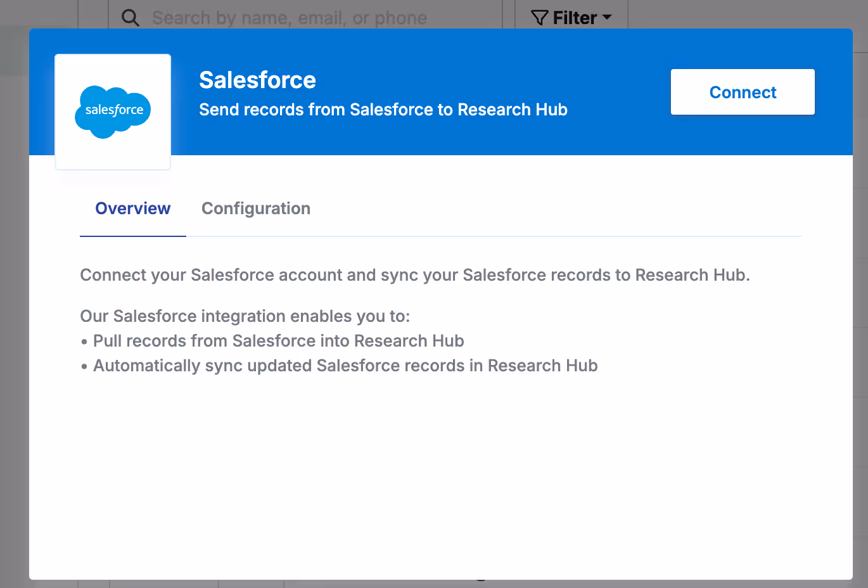This screenshot has width=868, height=588.
Task: Open the Filter dropdown
Action: pos(570,17)
